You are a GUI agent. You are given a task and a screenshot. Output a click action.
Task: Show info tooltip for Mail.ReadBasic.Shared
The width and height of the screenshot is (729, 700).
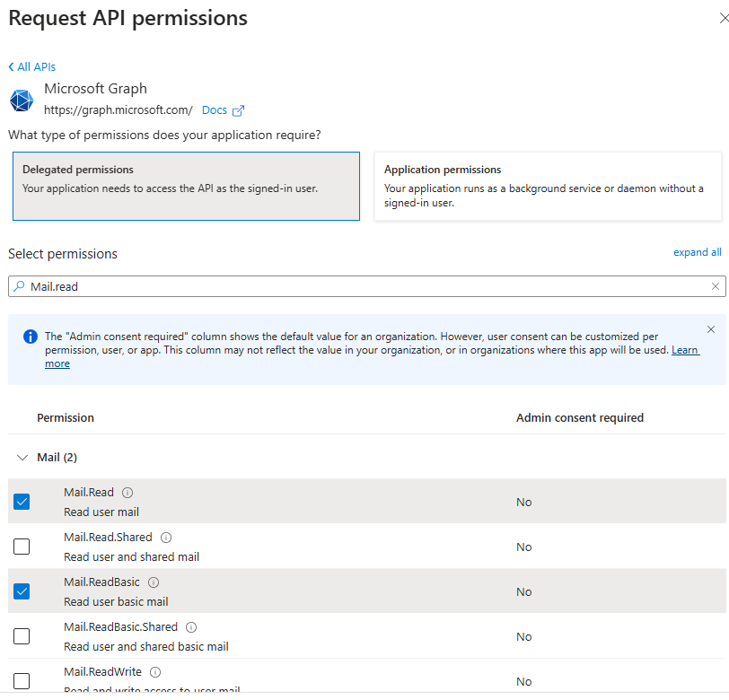click(x=191, y=627)
